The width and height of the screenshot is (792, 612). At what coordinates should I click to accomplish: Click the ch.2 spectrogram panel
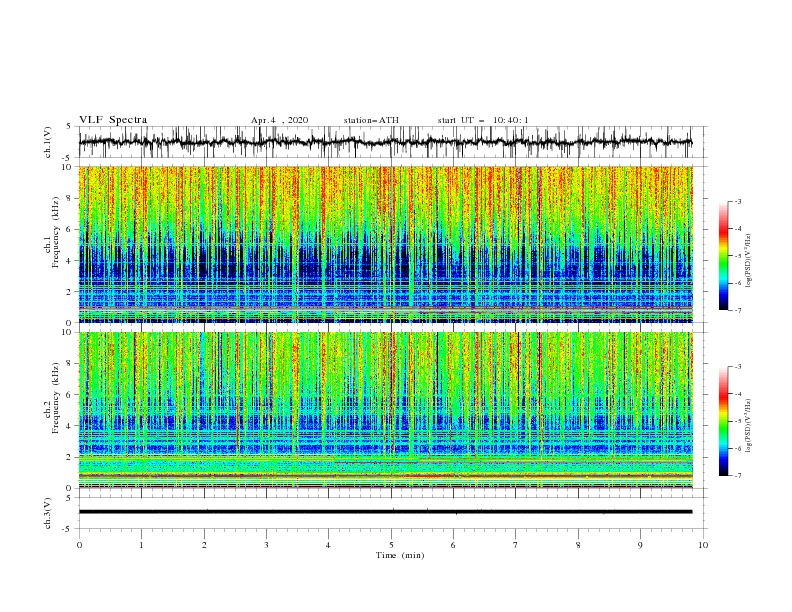tap(385, 410)
